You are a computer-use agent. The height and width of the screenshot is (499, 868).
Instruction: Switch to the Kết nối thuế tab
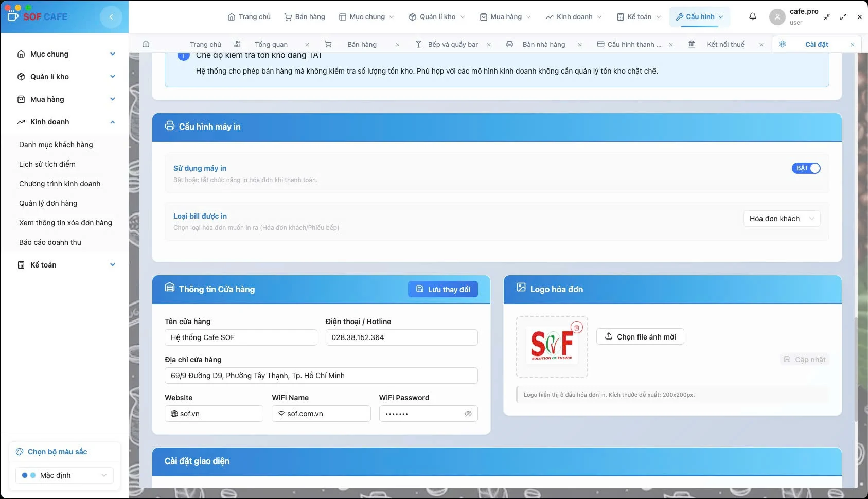[725, 45]
